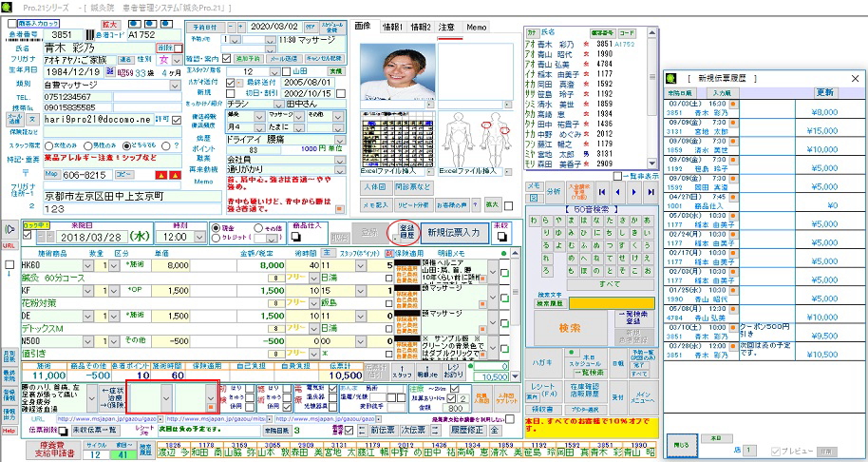Toggle the 顧客入力ロック checkbox

12,24
